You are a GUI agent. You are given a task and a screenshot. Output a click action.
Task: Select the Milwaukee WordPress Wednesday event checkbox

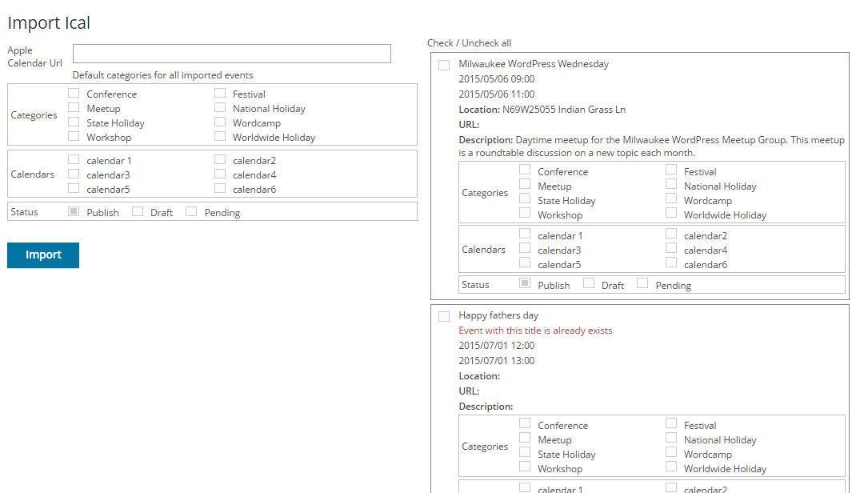tap(444, 66)
